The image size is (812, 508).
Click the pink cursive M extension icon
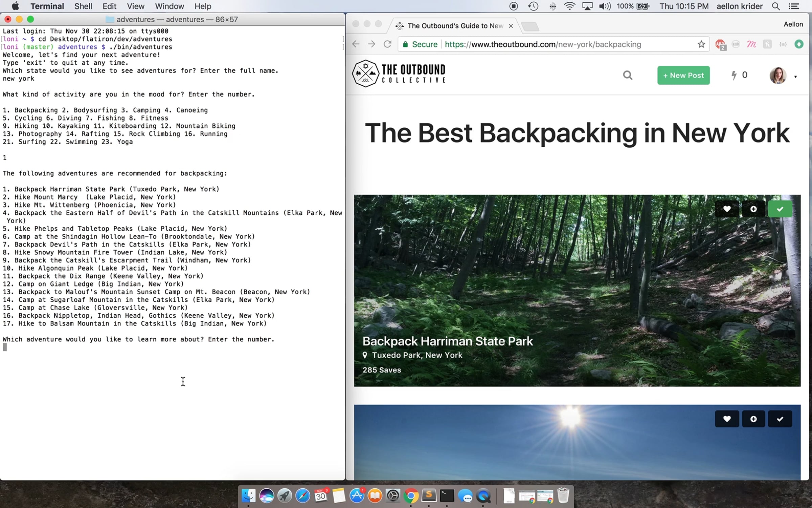click(x=751, y=44)
